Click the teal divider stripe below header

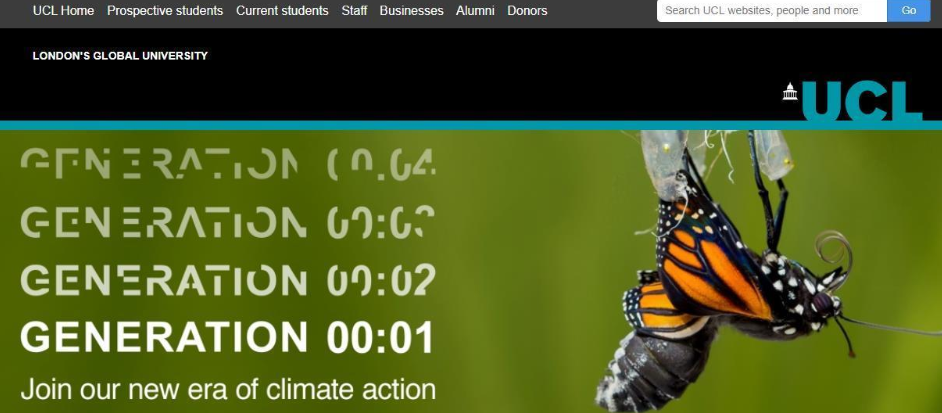pyautogui.click(x=471, y=125)
